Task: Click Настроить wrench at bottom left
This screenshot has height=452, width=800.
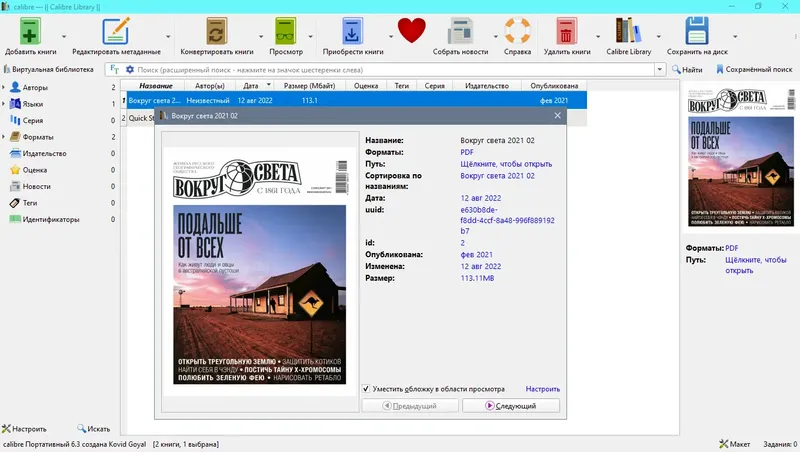Action: [x=24, y=429]
